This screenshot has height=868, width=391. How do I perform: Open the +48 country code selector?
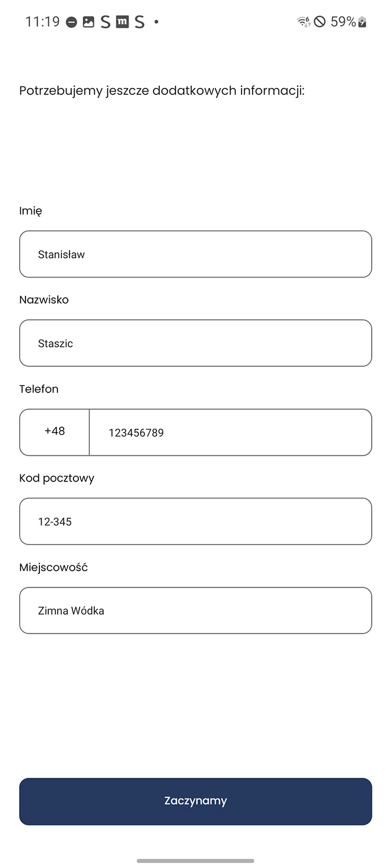54,432
